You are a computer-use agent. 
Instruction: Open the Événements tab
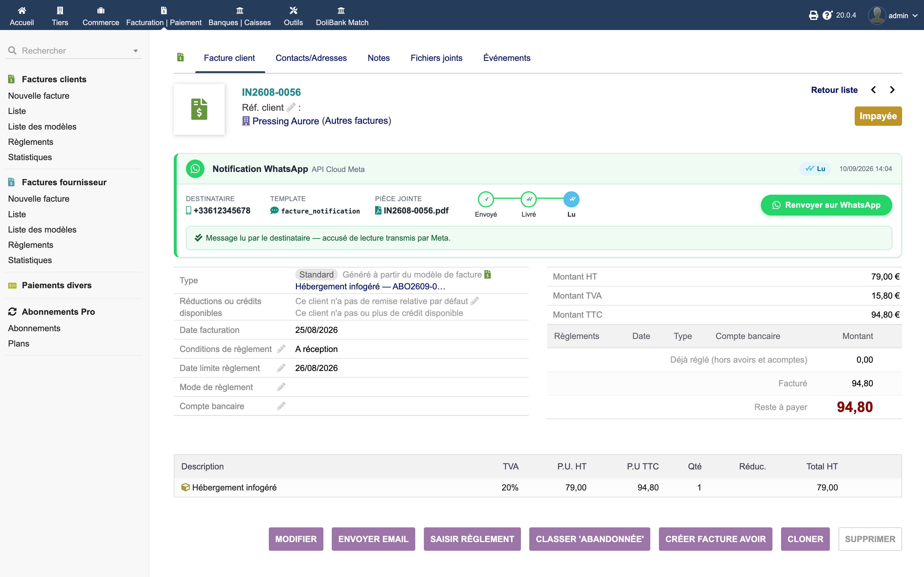507,58
